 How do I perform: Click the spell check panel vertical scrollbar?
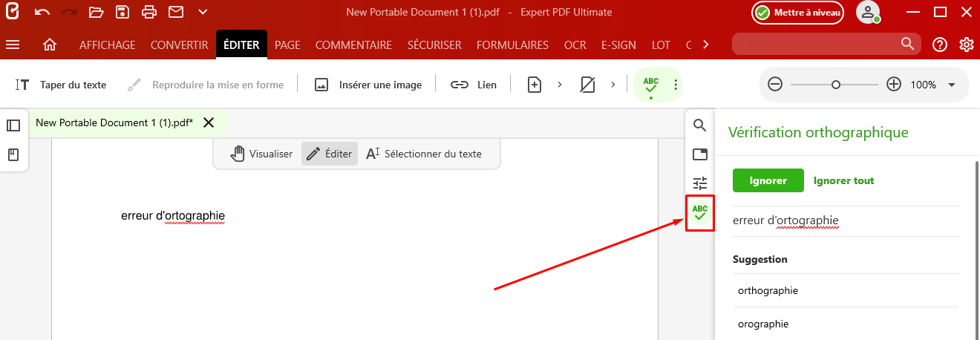[976, 249]
